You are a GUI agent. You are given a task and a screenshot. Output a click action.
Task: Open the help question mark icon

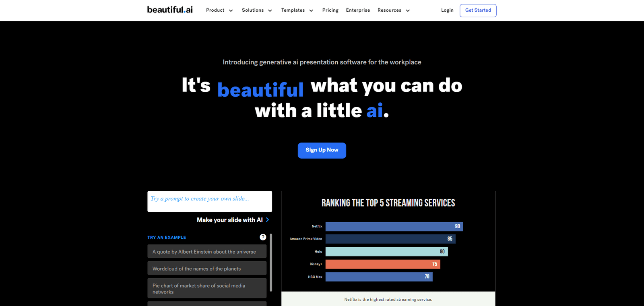pyautogui.click(x=263, y=237)
